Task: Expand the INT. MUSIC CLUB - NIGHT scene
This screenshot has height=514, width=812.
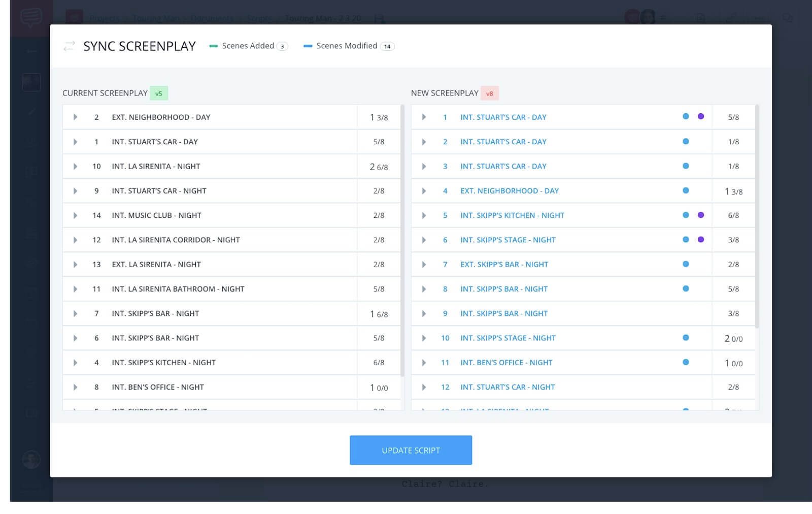Action: [x=75, y=215]
